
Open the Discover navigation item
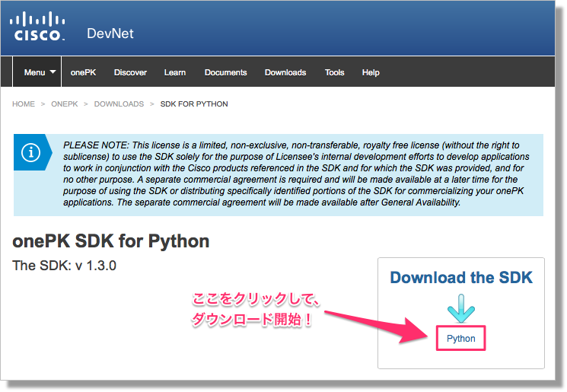point(130,72)
